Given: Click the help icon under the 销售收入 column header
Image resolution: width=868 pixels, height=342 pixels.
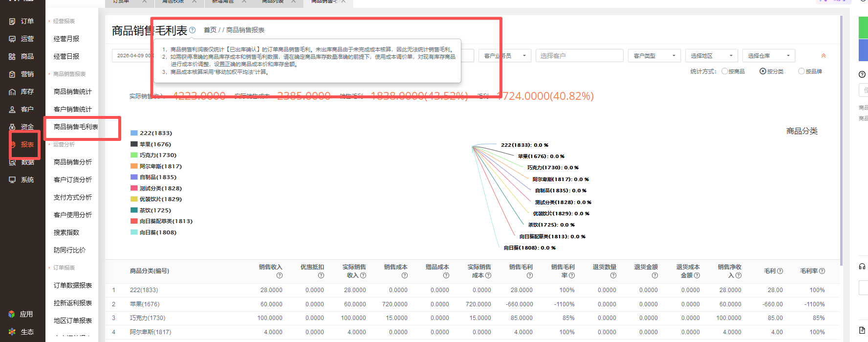Looking at the screenshot, I should [x=280, y=275].
